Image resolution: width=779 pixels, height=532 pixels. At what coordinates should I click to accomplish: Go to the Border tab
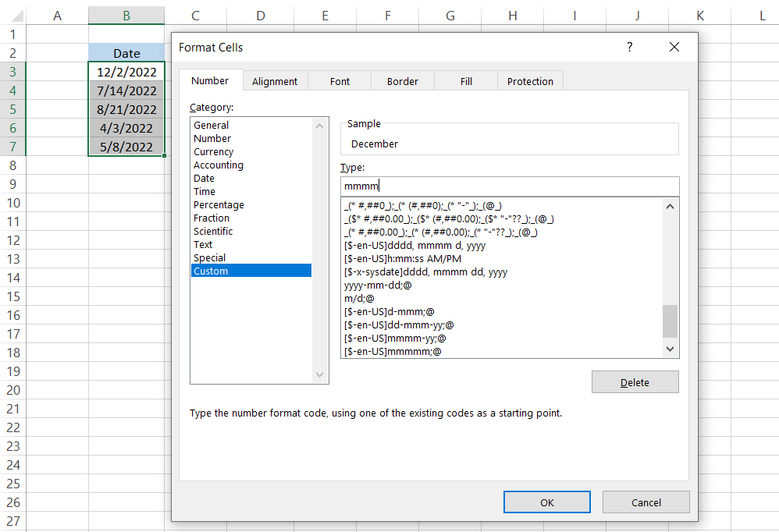(x=403, y=81)
